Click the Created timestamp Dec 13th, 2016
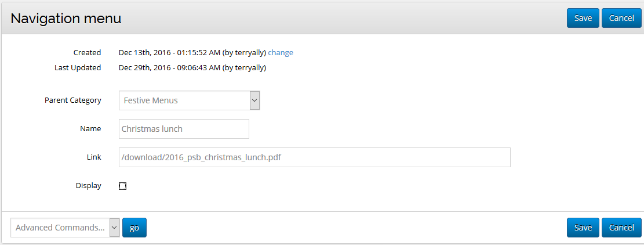The width and height of the screenshot is (644, 245). pyautogui.click(x=192, y=52)
